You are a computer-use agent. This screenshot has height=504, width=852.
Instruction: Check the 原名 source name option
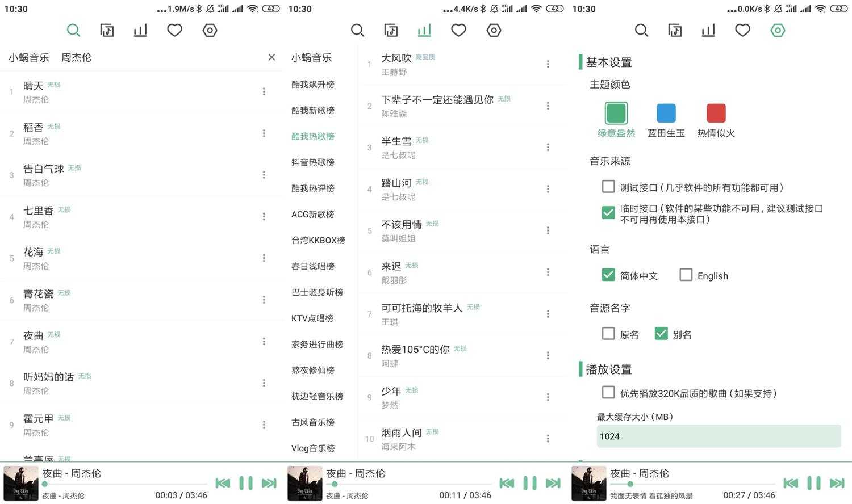(x=608, y=334)
